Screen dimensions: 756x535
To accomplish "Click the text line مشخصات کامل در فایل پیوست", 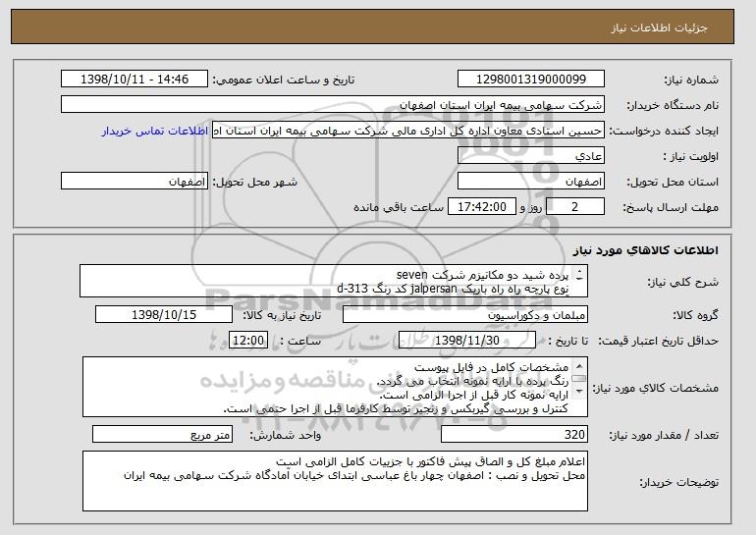I will click(491, 367).
